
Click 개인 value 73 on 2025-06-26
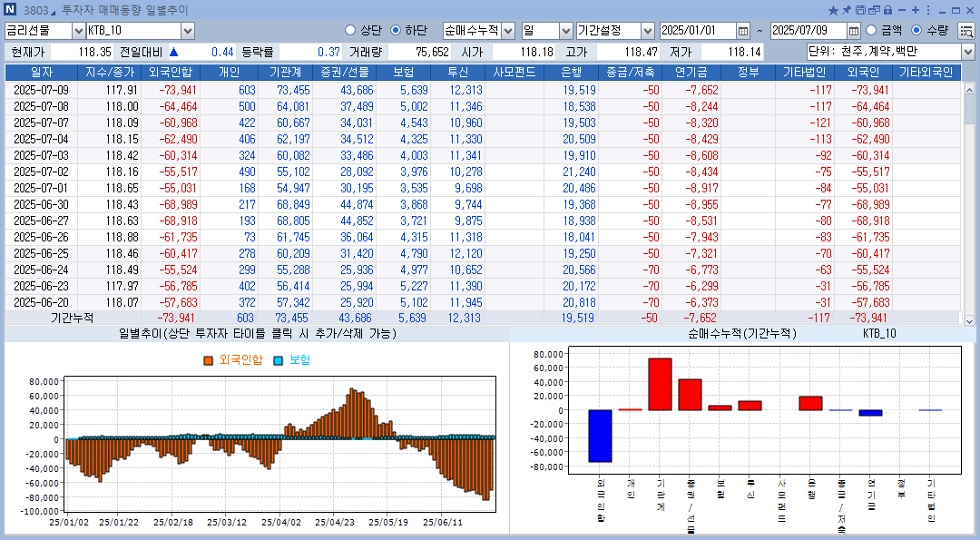coord(250,237)
